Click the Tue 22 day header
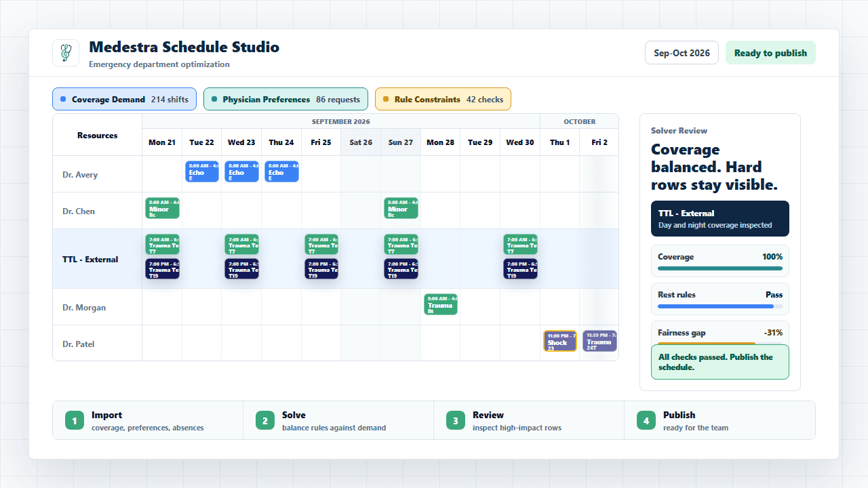868x488 pixels. tap(201, 142)
